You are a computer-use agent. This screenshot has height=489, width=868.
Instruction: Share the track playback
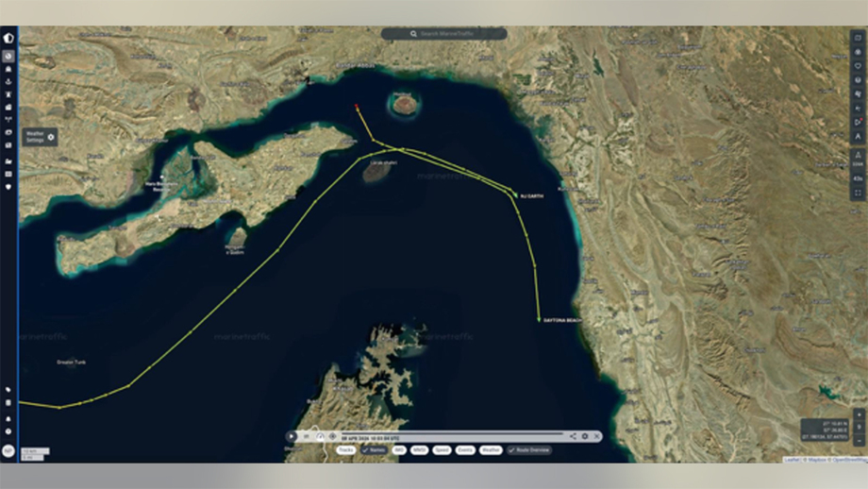pyautogui.click(x=573, y=436)
